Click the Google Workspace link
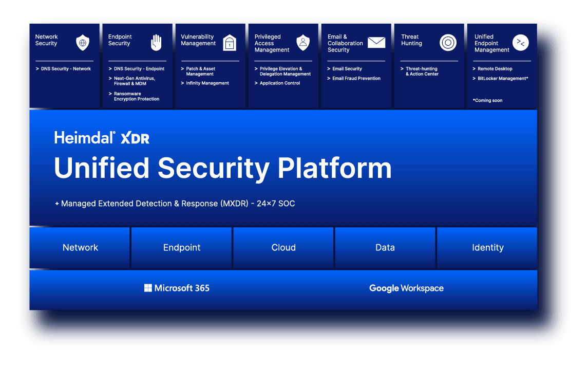This screenshot has width=588, height=365. point(406,288)
